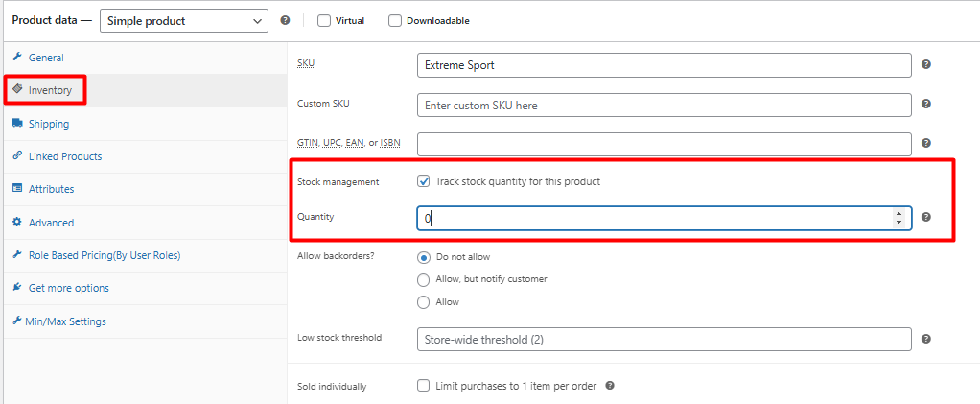Click into the Custom SKU input field

(x=664, y=105)
